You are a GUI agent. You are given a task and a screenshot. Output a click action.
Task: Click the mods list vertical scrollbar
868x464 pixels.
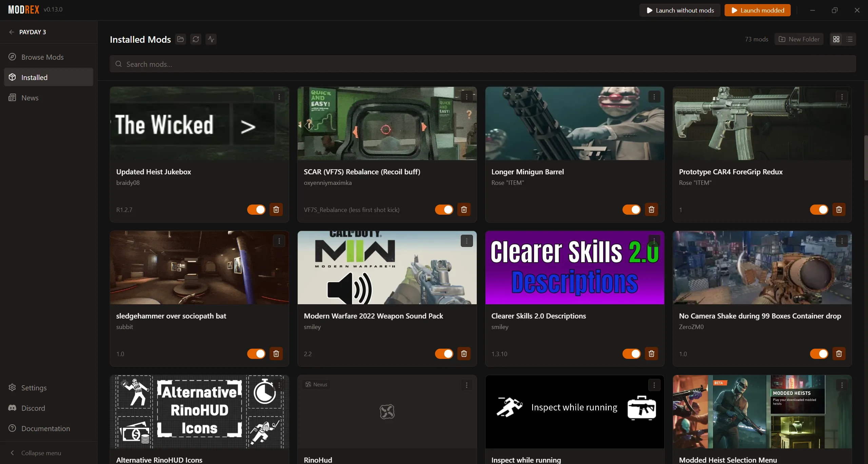pos(866,158)
